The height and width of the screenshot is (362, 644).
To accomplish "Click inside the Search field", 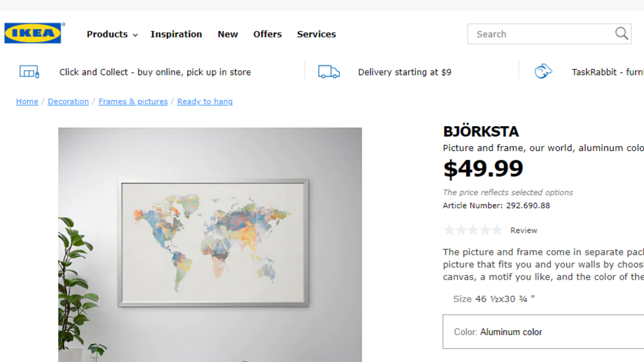I will (x=537, y=34).
